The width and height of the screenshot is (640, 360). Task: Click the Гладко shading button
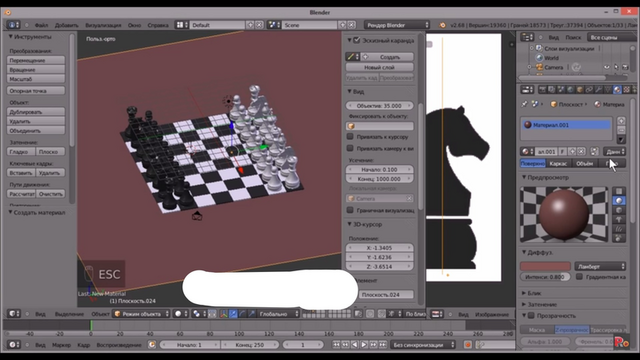pyautogui.click(x=21, y=151)
